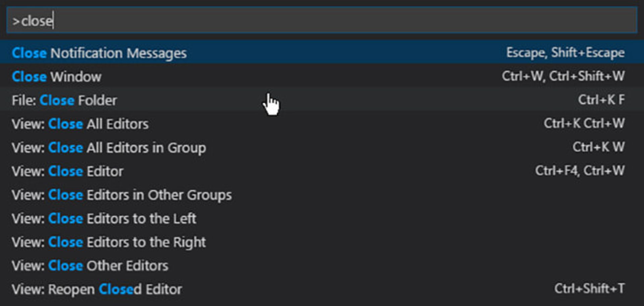
Task: Click the Ctrl+F4, Ctrl+W keybinding text
Action: (580, 171)
